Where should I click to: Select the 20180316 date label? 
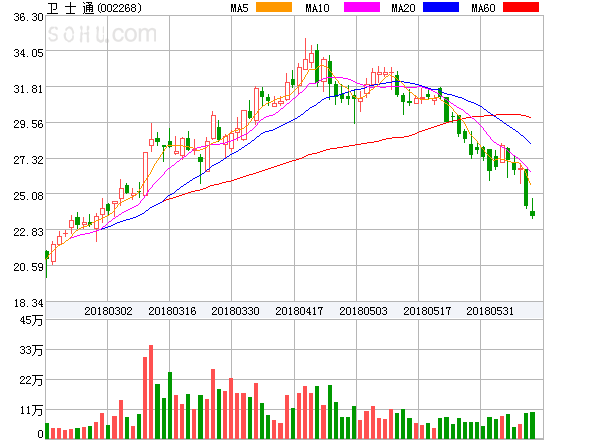172,311
